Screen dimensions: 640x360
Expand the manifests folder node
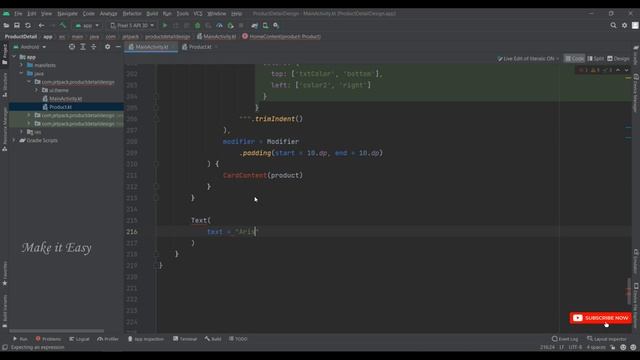pyautogui.click(x=22, y=65)
